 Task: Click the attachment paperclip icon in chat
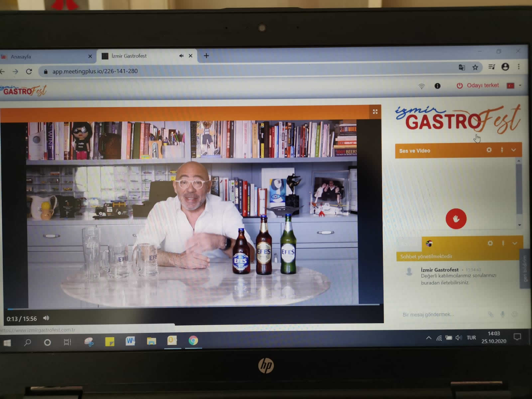pos(490,314)
